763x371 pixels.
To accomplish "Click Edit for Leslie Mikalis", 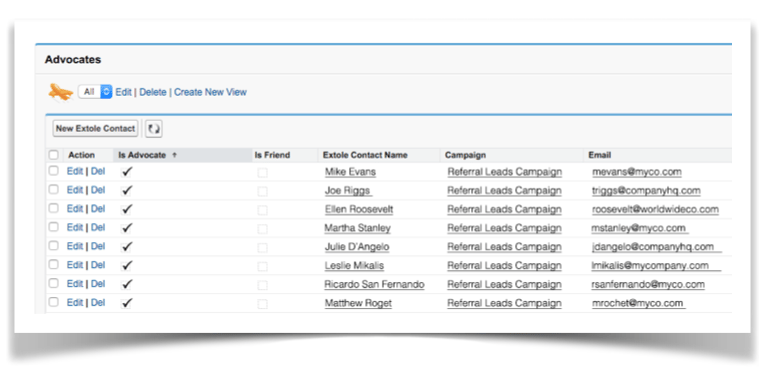I will pyautogui.click(x=75, y=265).
